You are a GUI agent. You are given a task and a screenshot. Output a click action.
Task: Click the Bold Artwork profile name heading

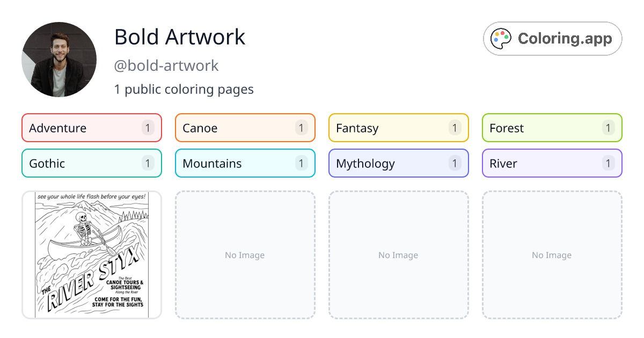[x=180, y=37]
